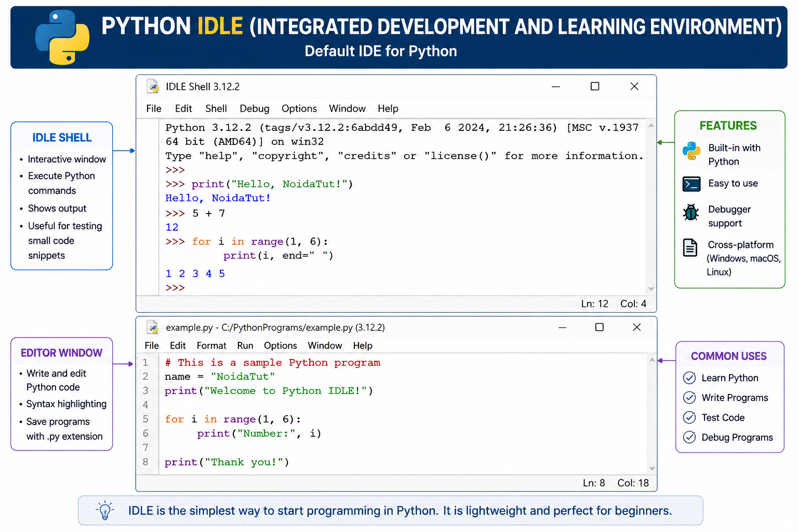Click the print("Thank you!") line

227,462
